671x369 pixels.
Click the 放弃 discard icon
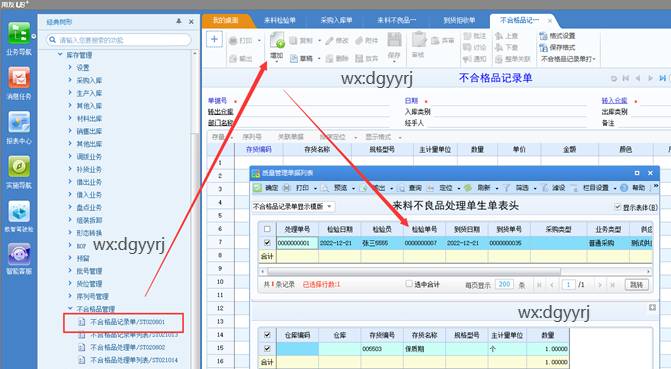coord(359,59)
